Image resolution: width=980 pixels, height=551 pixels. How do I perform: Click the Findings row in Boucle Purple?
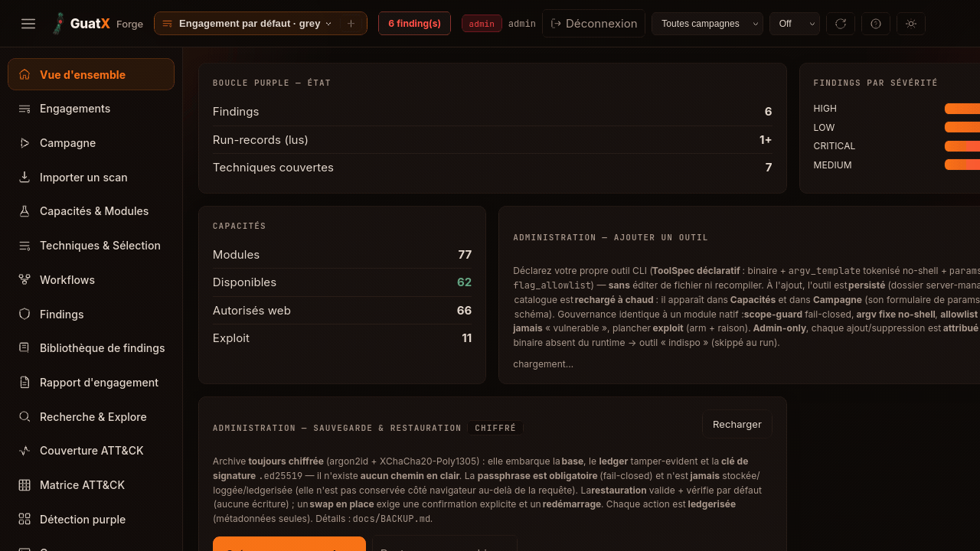click(x=492, y=112)
